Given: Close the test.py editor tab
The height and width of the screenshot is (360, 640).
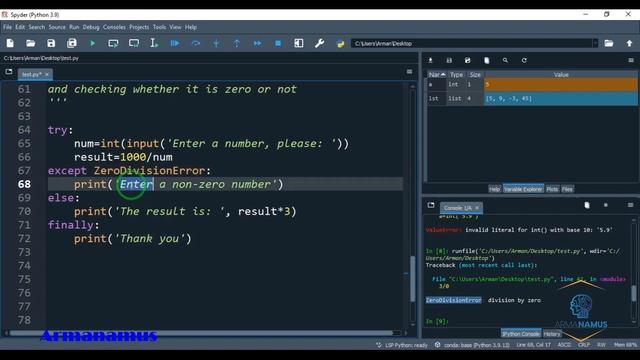Looking at the screenshot, I should tap(47, 74).
